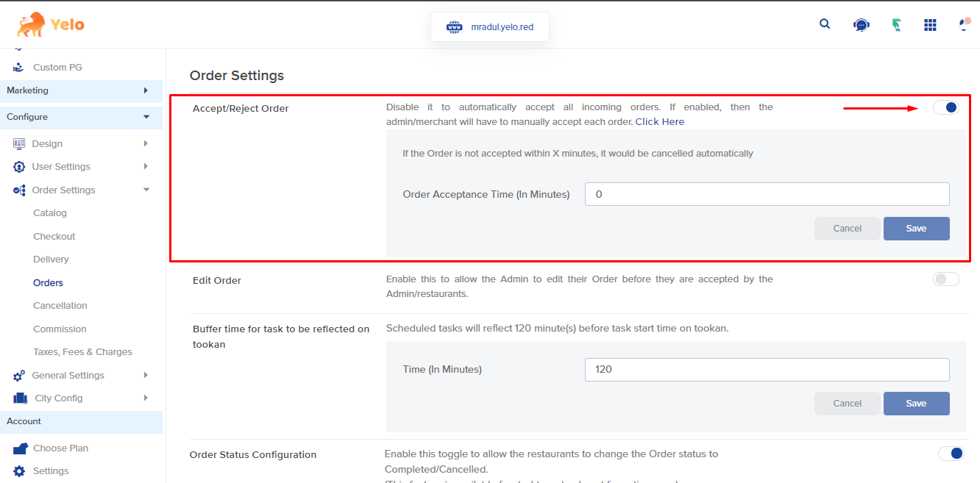Open the Click Here help link
This screenshot has width=980, height=483.
click(x=660, y=122)
